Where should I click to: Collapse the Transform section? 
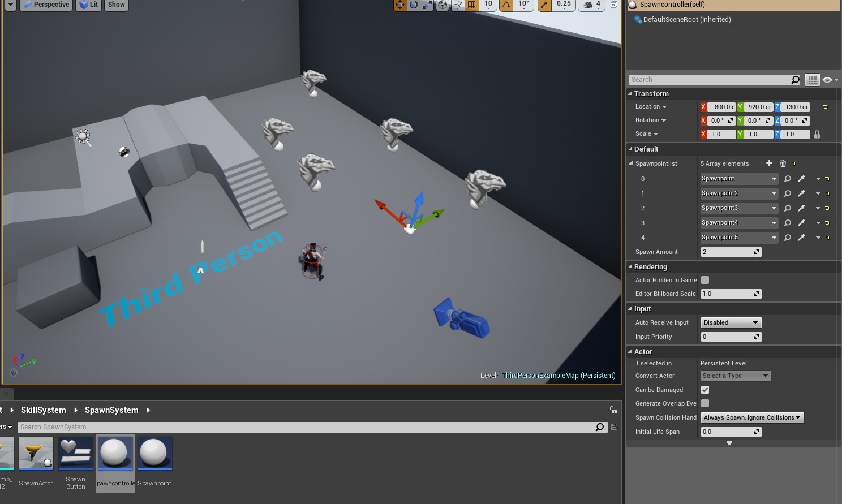[x=630, y=93]
